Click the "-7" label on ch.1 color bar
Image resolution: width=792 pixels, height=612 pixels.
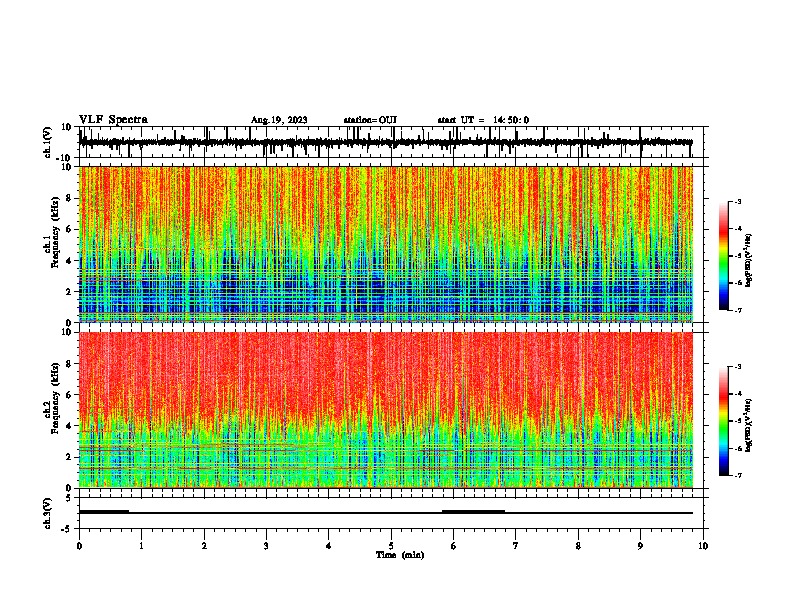pyautogui.click(x=738, y=310)
